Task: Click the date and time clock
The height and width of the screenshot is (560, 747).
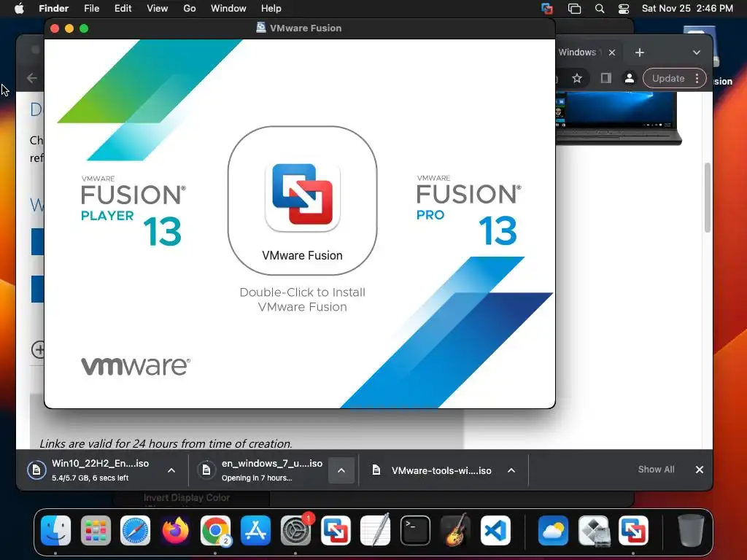Action: tap(687, 9)
